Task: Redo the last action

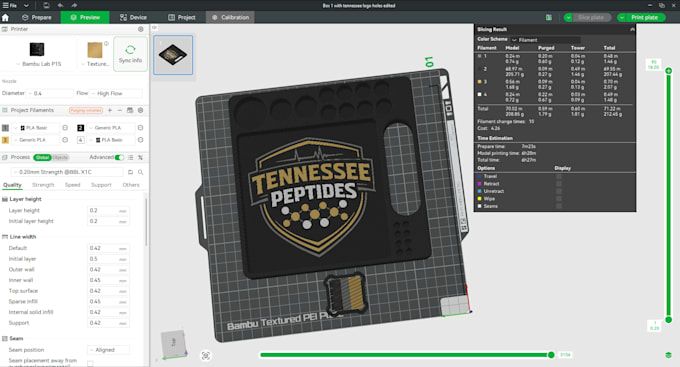Action: [x=74, y=6]
